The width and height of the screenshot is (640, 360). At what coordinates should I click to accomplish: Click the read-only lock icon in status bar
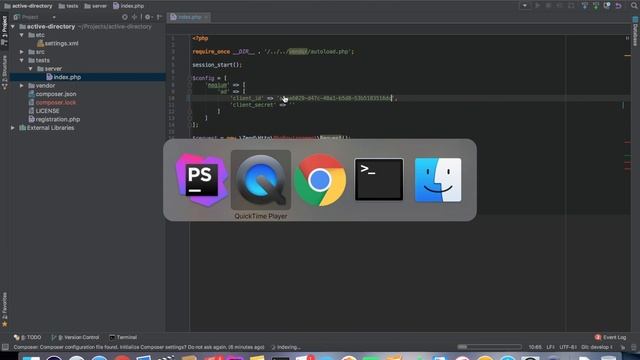[623, 347]
